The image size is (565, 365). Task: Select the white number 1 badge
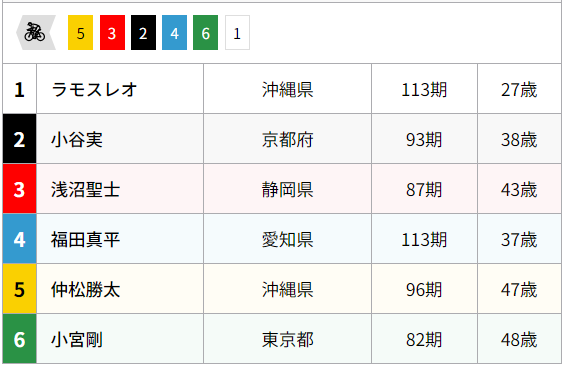click(237, 32)
